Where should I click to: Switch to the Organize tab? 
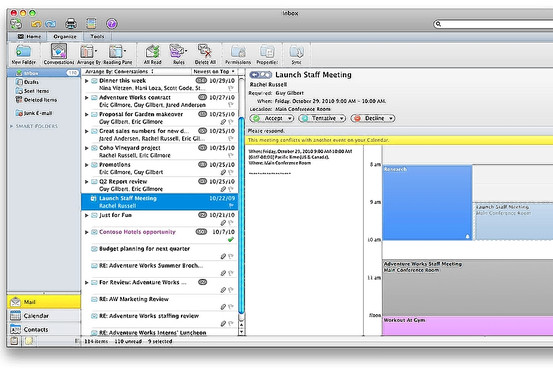(65, 36)
